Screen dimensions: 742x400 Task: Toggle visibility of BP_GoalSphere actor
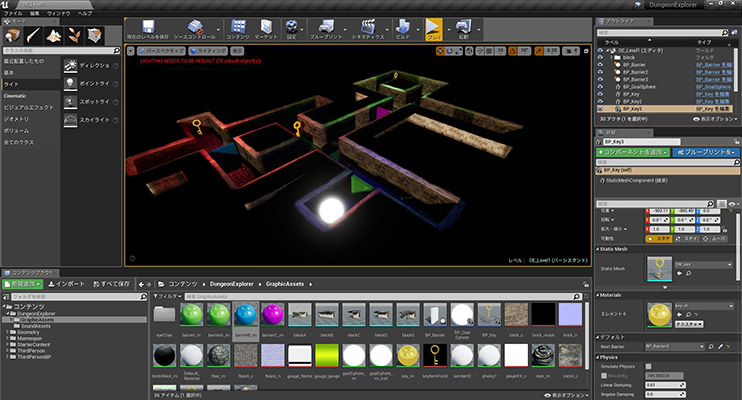[600, 86]
